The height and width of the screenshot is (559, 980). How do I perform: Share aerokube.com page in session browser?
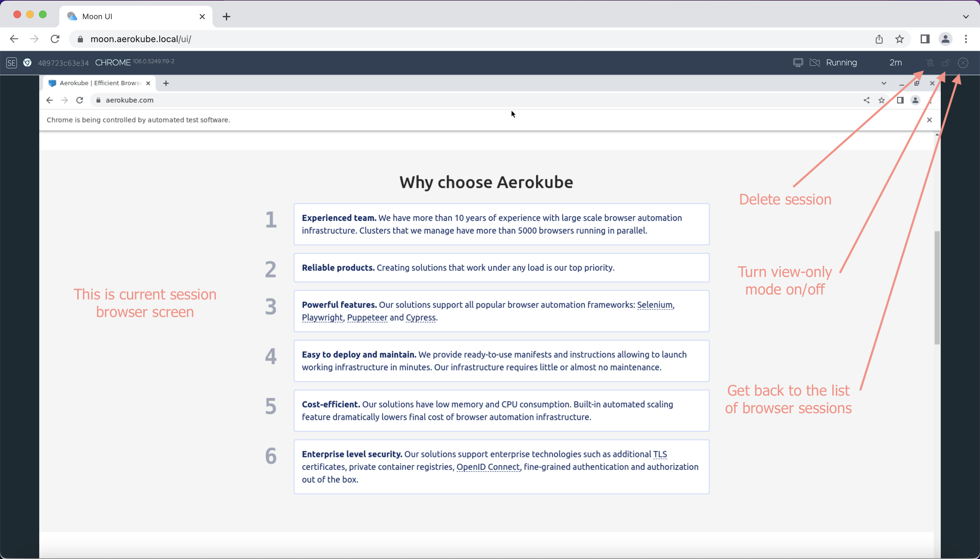point(866,100)
